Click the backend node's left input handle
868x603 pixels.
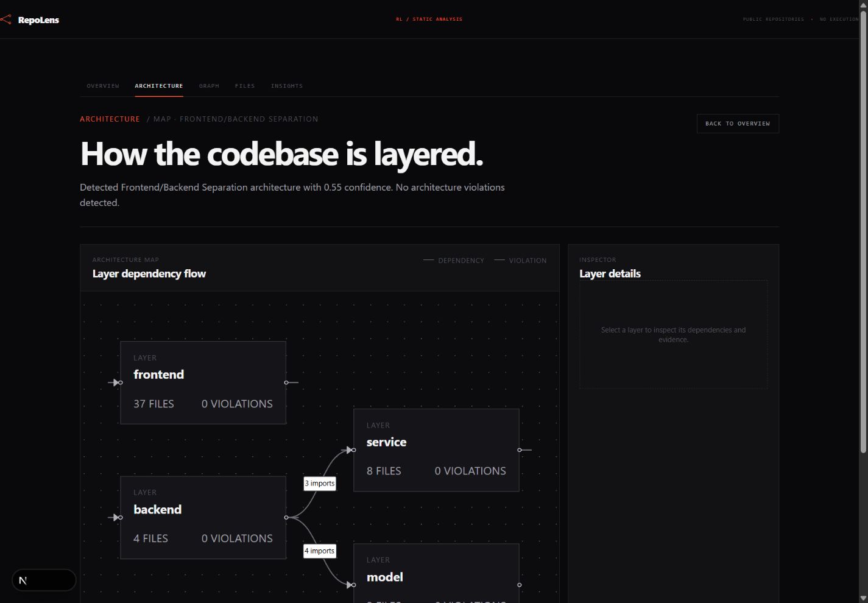[x=120, y=518]
